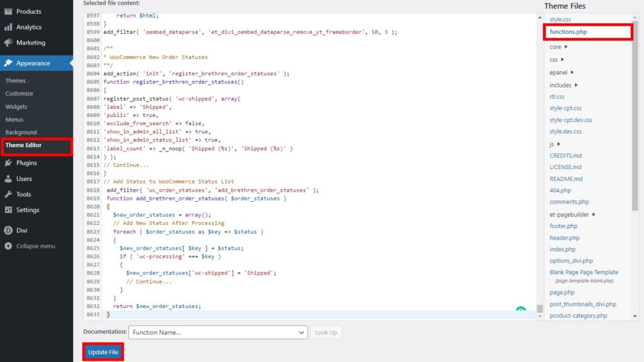Click the Analytics bar chart icon
The width and height of the screenshot is (644, 362).
(8, 27)
